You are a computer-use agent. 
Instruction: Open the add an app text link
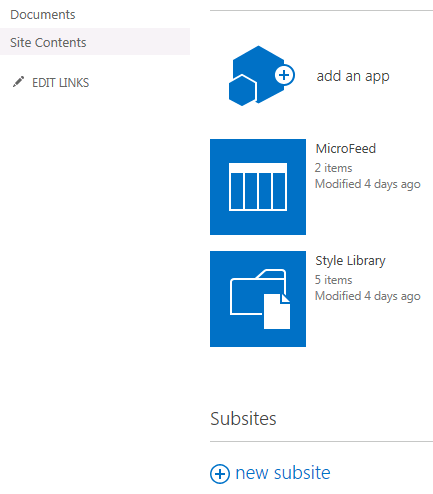[x=353, y=76]
